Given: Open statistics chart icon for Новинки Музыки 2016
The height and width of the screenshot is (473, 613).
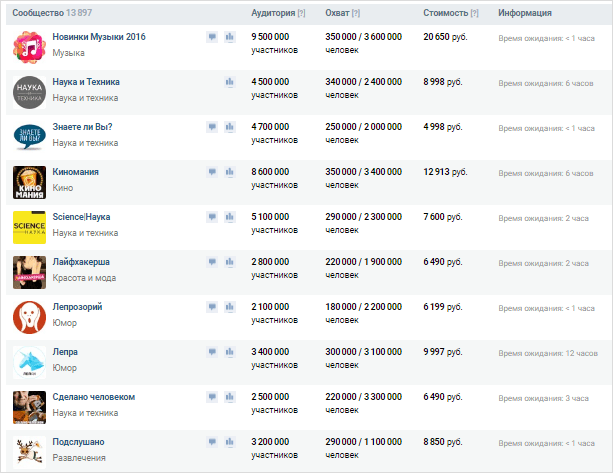Looking at the screenshot, I should 230,37.
